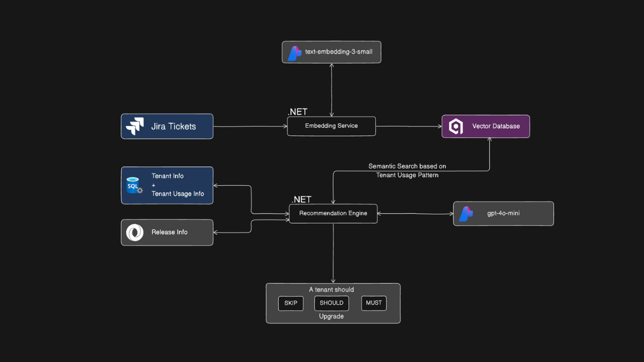Click the Jira logo on Jira Tickets
The width and height of the screenshot is (644, 362).
pos(134,126)
